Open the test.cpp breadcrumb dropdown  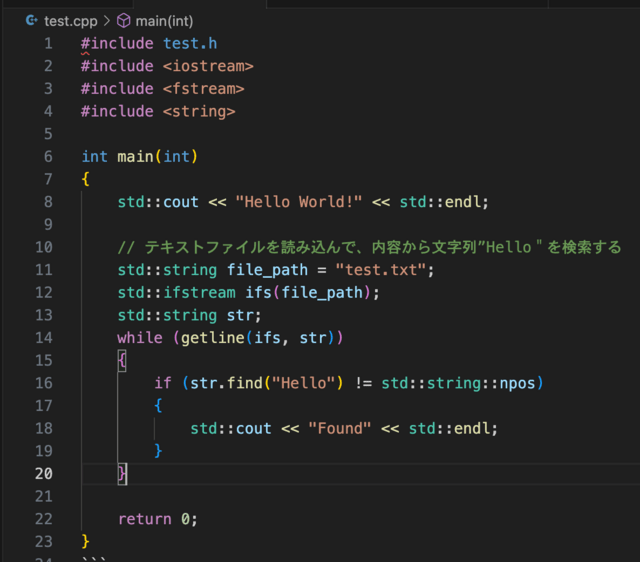pos(70,20)
